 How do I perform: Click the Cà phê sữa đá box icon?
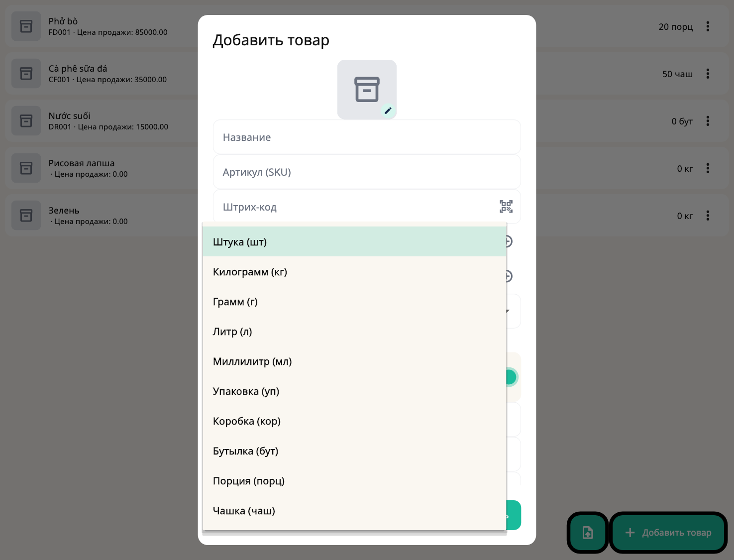(x=26, y=74)
